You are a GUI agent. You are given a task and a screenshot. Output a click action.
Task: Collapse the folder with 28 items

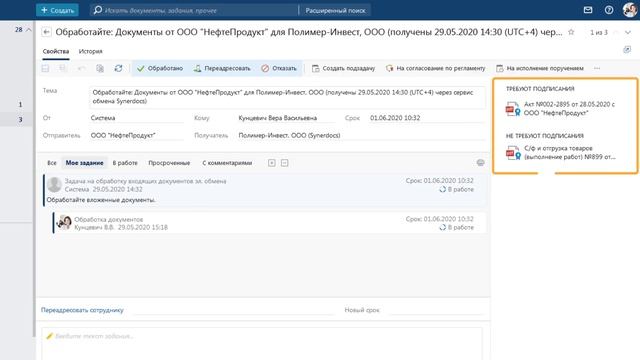click(29, 30)
